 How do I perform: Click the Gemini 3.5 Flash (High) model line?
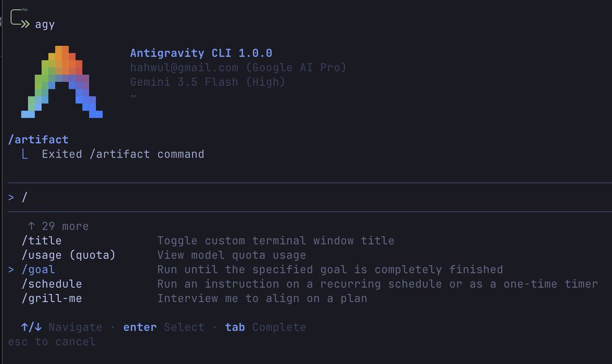pos(208,82)
